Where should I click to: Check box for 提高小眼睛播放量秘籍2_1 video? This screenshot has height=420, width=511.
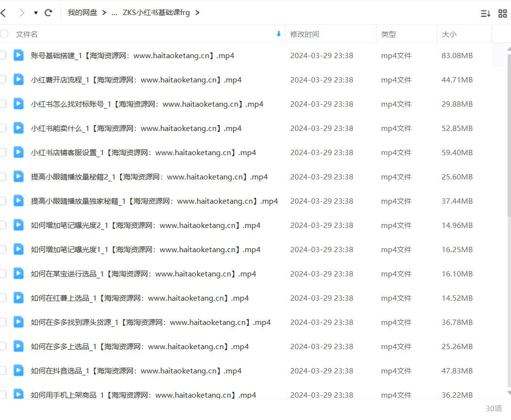coord(3,177)
